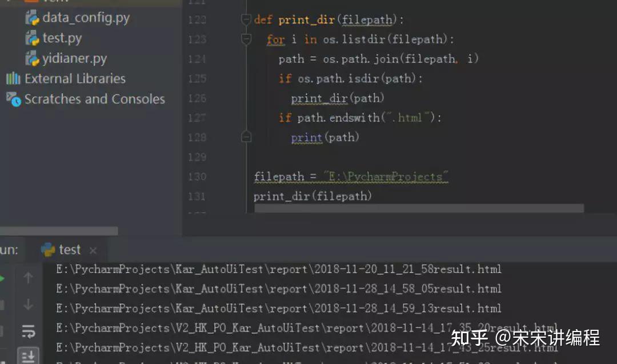Expand External Libraries node
Screen dimensions: 617x364
pyautogui.click(x=75, y=79)
